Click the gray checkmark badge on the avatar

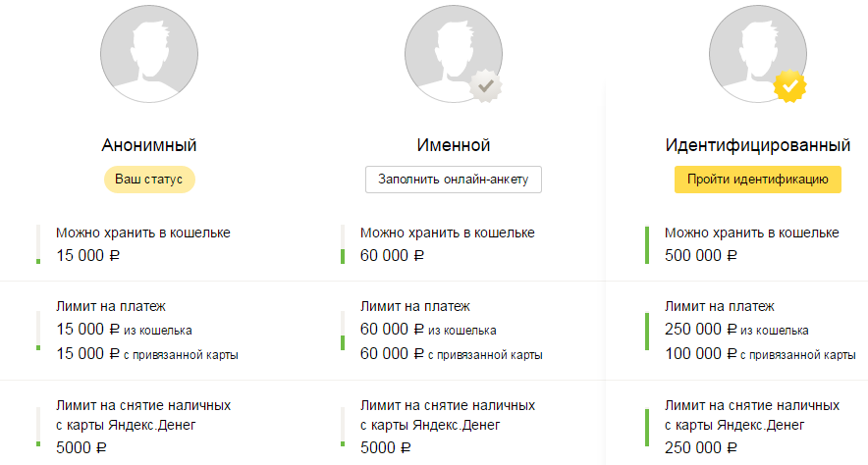486,87
